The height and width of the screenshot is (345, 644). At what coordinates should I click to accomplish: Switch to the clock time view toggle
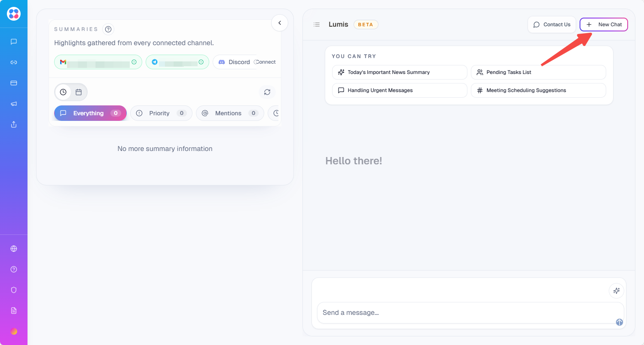[63, 92]
